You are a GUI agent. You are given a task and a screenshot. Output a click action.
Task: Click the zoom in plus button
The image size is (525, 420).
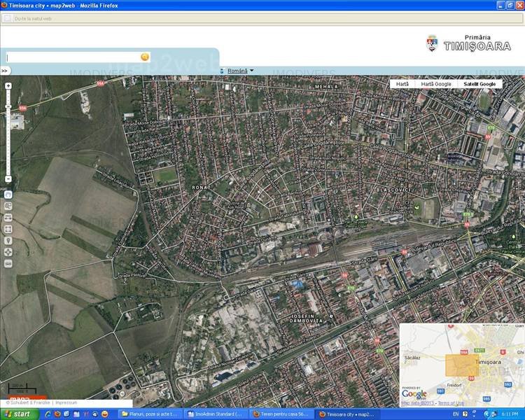click(8, 86)
